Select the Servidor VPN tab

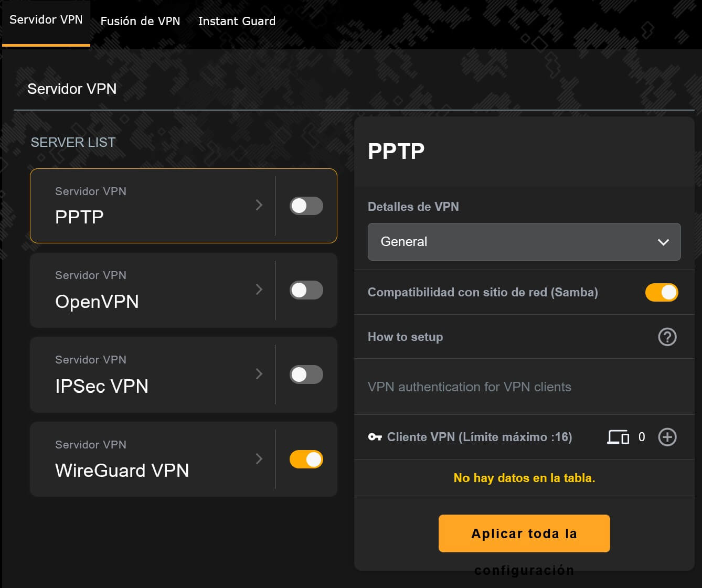(x=46, y=20)
